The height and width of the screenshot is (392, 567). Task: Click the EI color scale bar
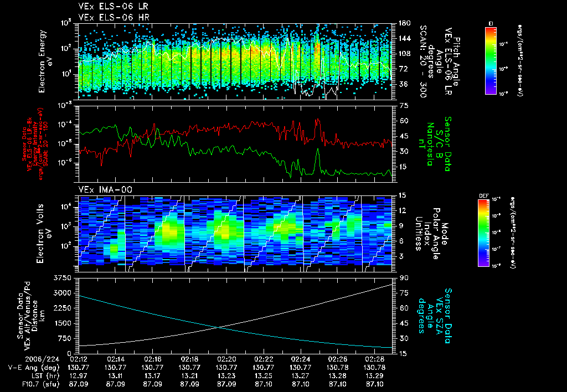(x=491, y=61)
